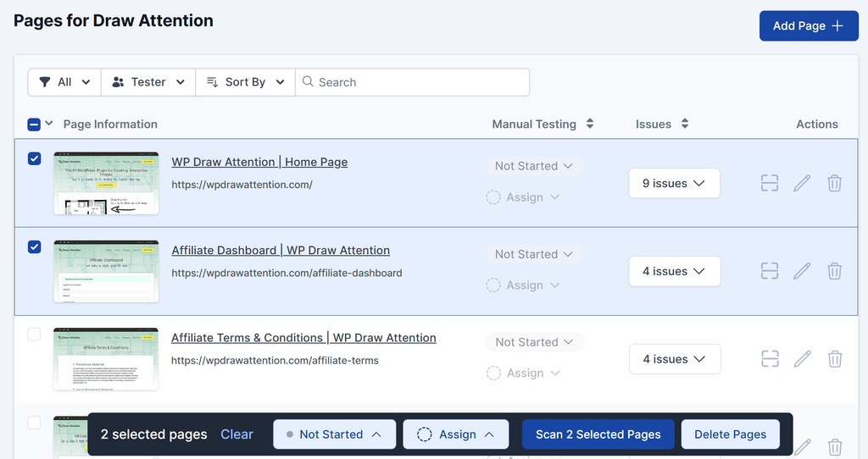Open the Affiliate Dashboard | WP Draw Attention link
This screenshot has width=868, height=459.
(281, 250)
